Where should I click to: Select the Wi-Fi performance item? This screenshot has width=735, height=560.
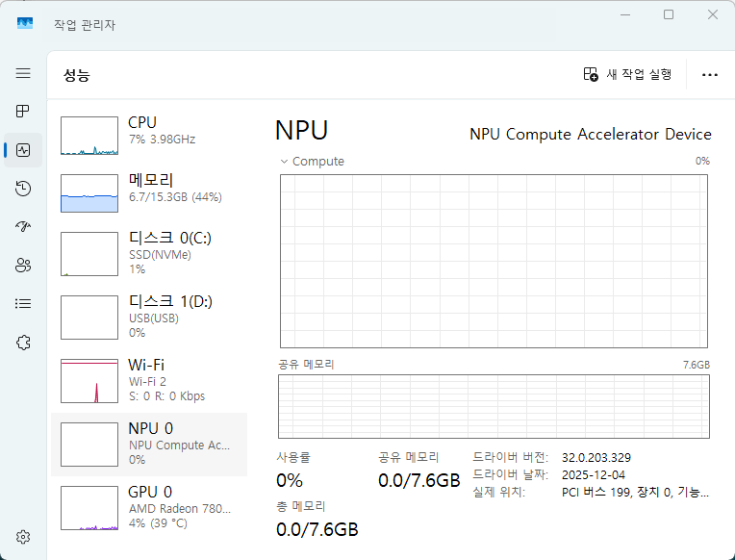click(x=149, y=380)
